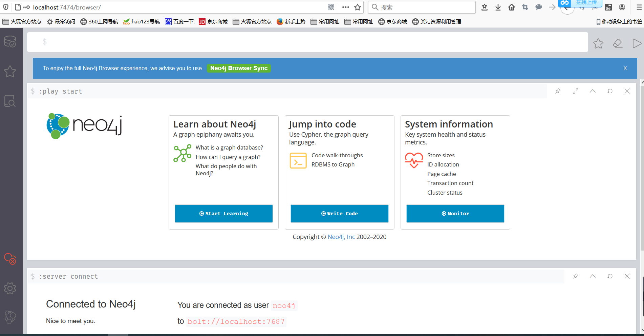Click the Start Learning button
This screenshot has height=336, width=644.
[x=223, y=213]
